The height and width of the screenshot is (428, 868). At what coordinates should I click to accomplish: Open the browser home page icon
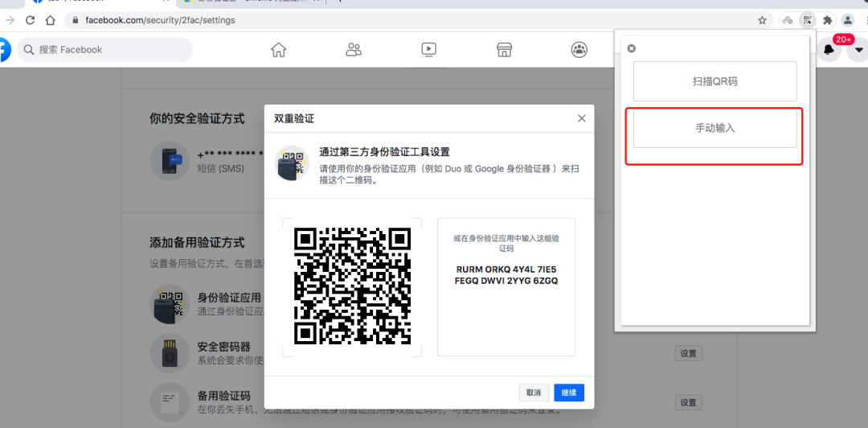(x=51, y=20)
